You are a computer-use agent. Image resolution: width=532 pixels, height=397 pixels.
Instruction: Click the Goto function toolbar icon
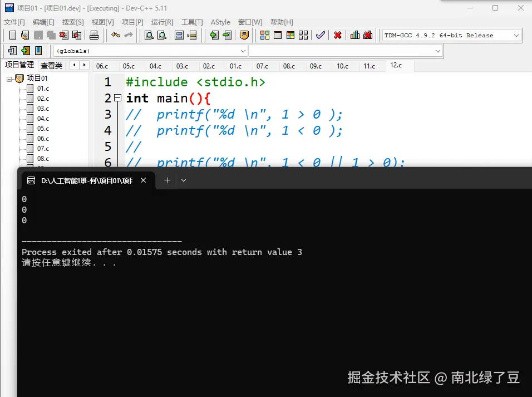[179, 35]
